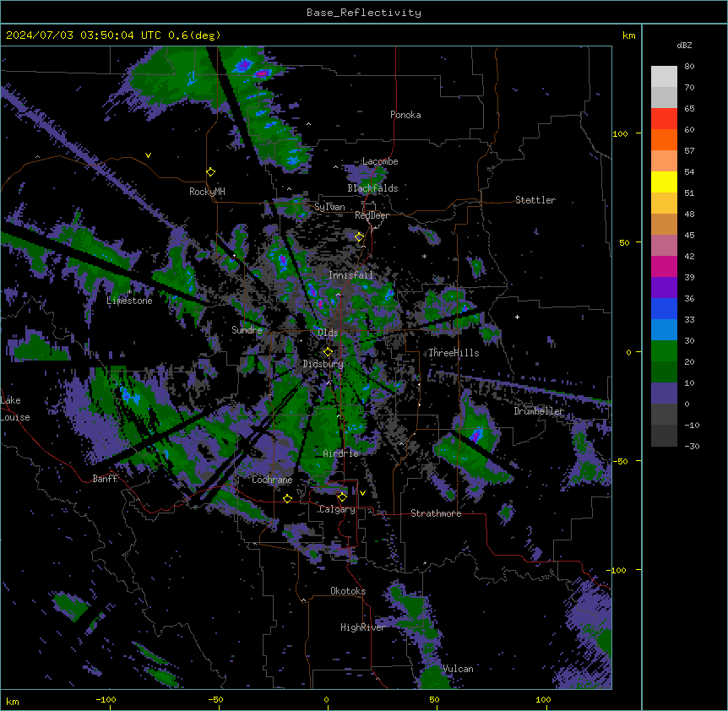Pick the magenta 42 dBZ legend swatch
728x711 pixels.
664,266
